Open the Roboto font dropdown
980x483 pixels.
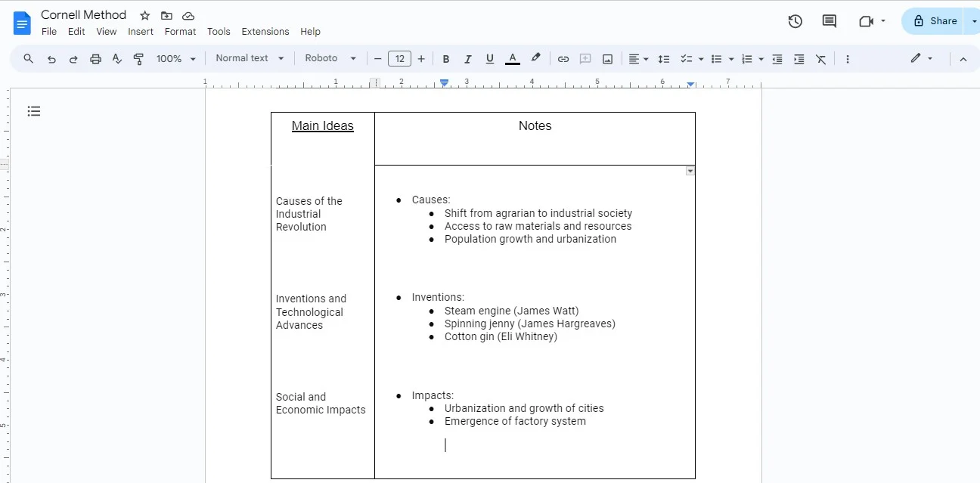click(x=330, y=58)
